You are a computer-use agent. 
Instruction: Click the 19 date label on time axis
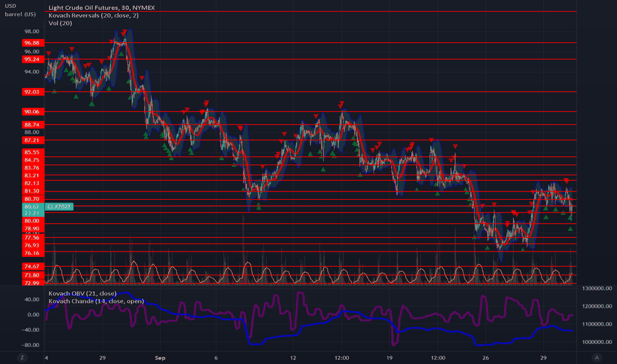(x=389, y=357)
